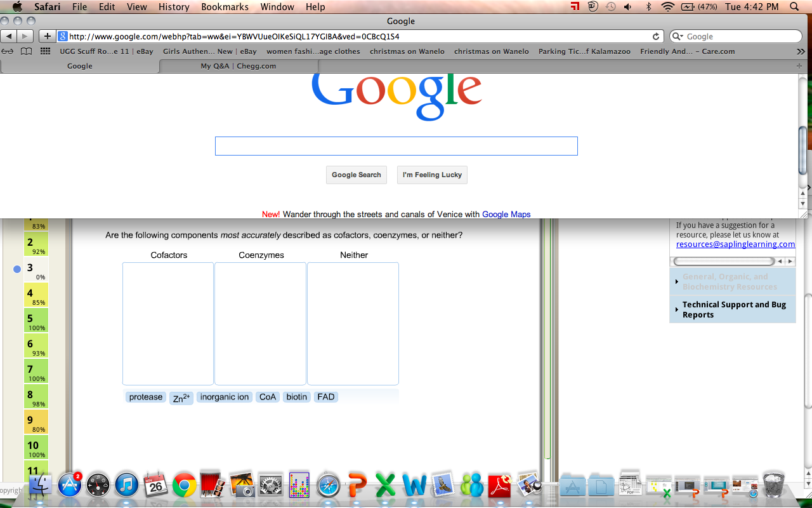Click the Wi-Fi status icon
The height and width of the screenshot is (508, 812).
pos(667,7)
